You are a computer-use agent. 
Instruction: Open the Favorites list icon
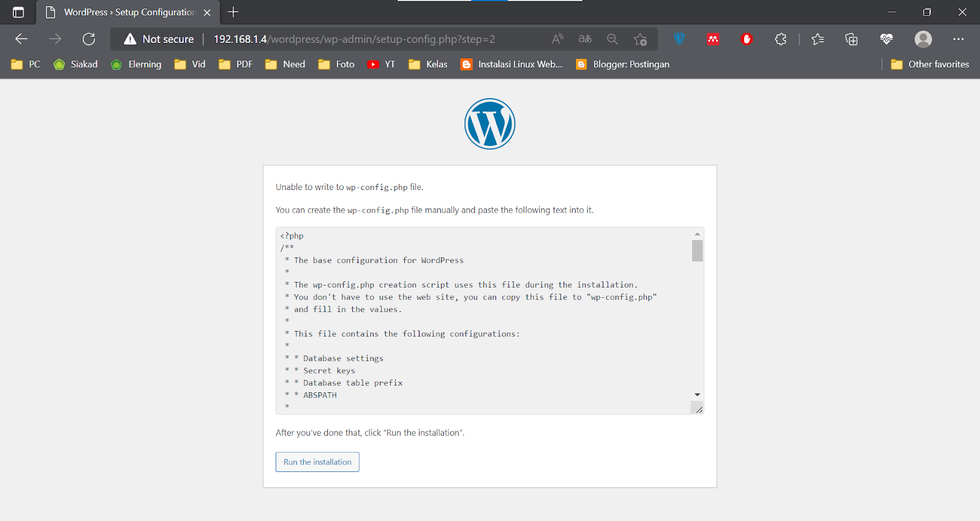click(818, 39)
